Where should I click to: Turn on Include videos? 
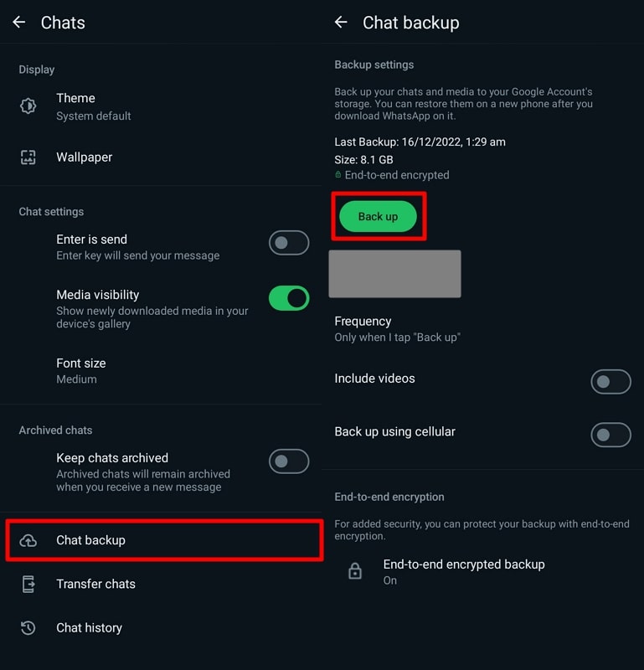pyautogui.click(x=611, y=382)
